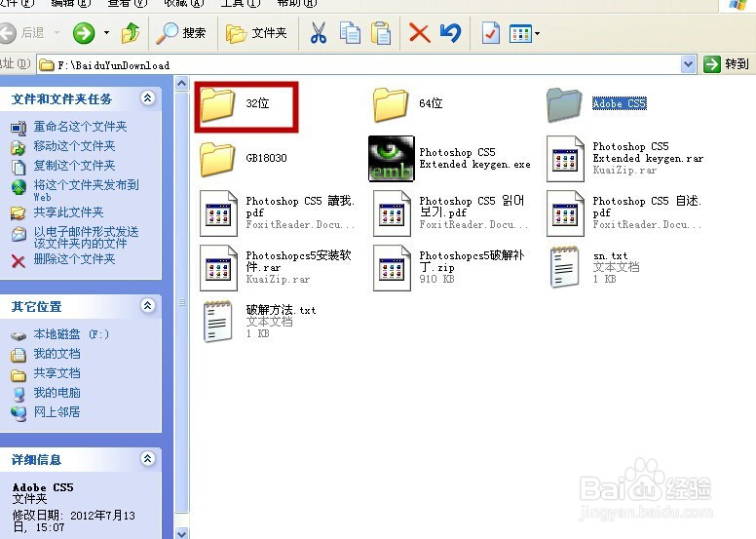756x539 pixels.
Task: Select the sn.txt notepad icon
Action: (x=564, y=267)
